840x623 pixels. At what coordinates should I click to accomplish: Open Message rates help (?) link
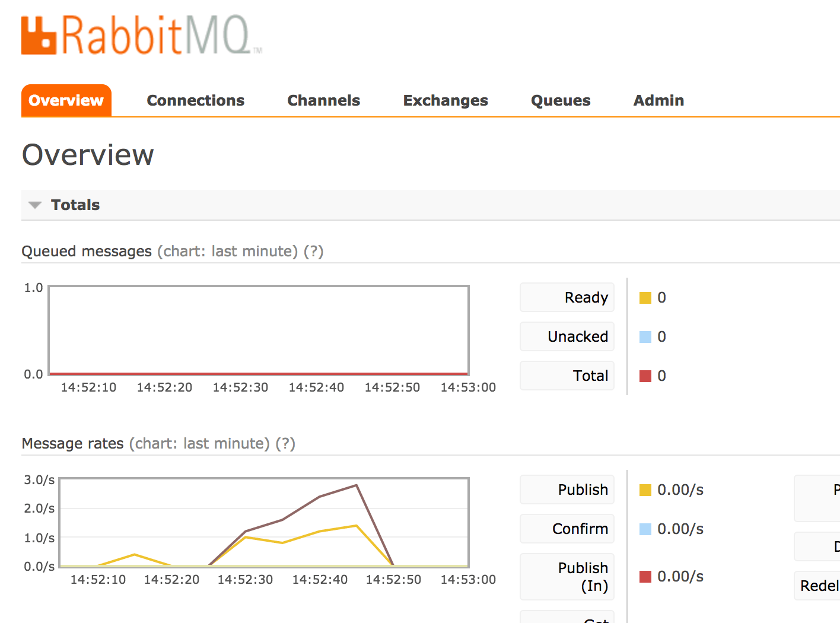click(285, 444)
